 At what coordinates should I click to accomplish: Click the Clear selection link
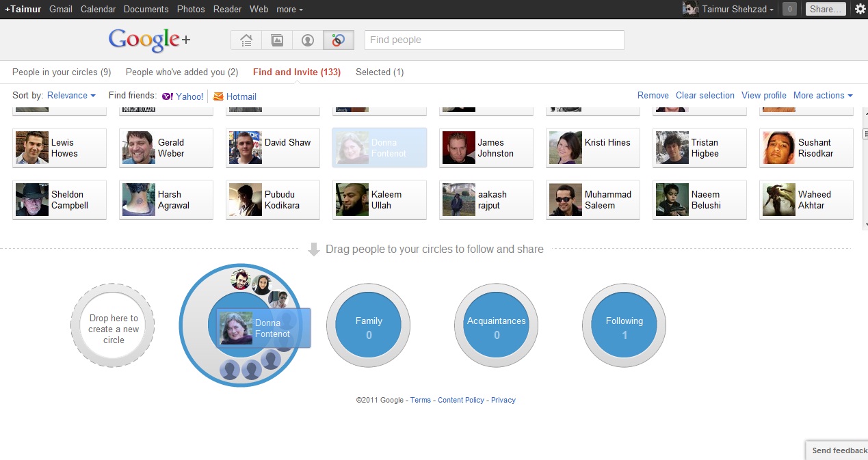pos(705,96)
